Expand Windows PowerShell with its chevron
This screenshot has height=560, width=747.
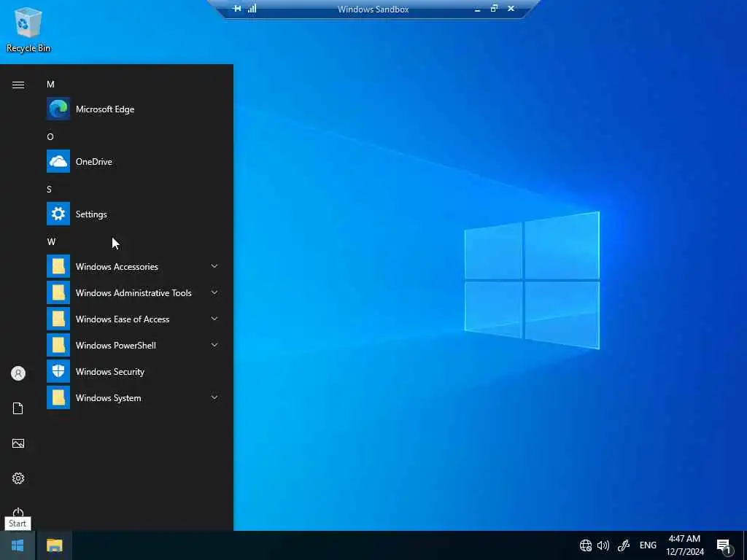[x=214, y=345]
